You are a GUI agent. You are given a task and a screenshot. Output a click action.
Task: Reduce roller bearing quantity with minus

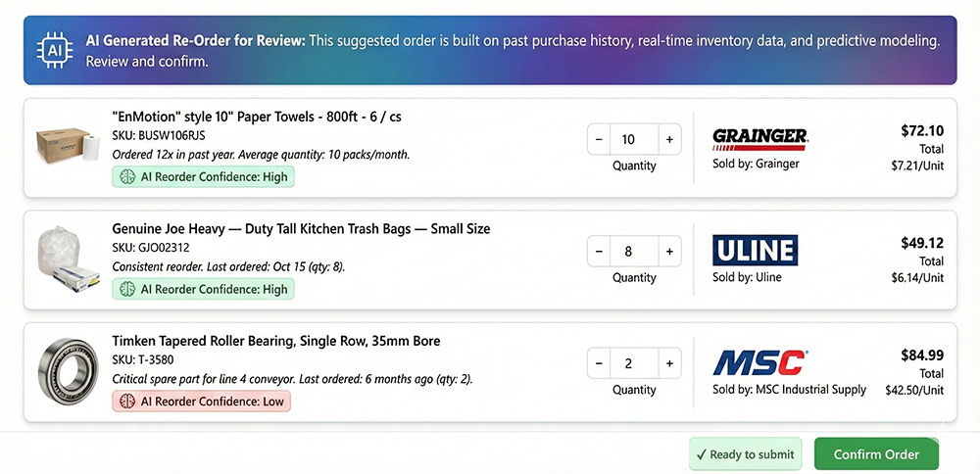[599, 364]
